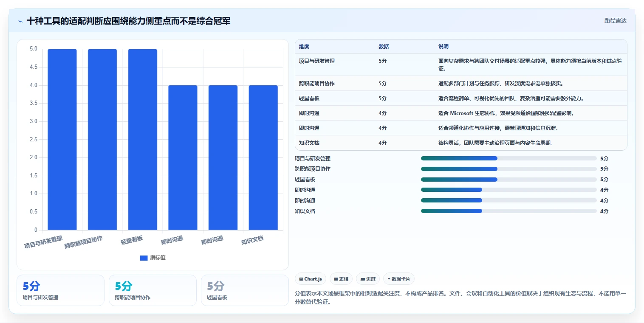Click the 说明 table column header
Image resolution: width=644 pixels, height=323 pixels.
443,47
